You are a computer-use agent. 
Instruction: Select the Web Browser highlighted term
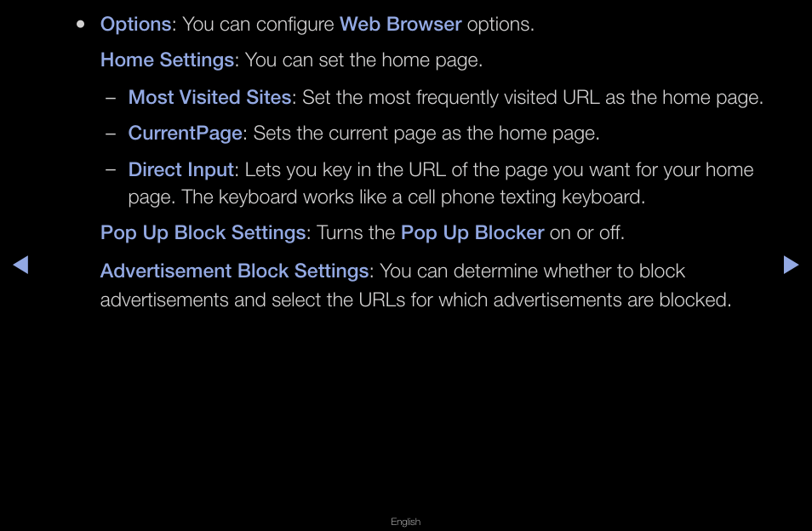pos(400,25)
